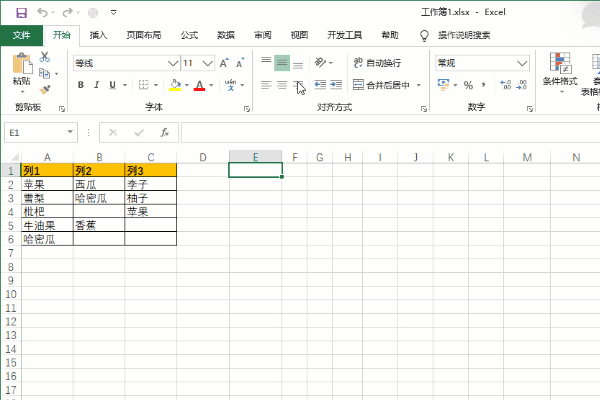Viewport: 600px width, 400px height.
Task: Switch to the 公式 tab
Action: point(189,35)
